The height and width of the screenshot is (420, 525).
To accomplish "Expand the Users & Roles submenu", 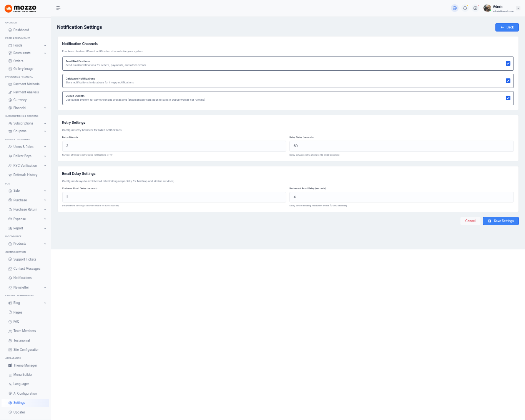I will pyautogui.click(x=45, y=147).
